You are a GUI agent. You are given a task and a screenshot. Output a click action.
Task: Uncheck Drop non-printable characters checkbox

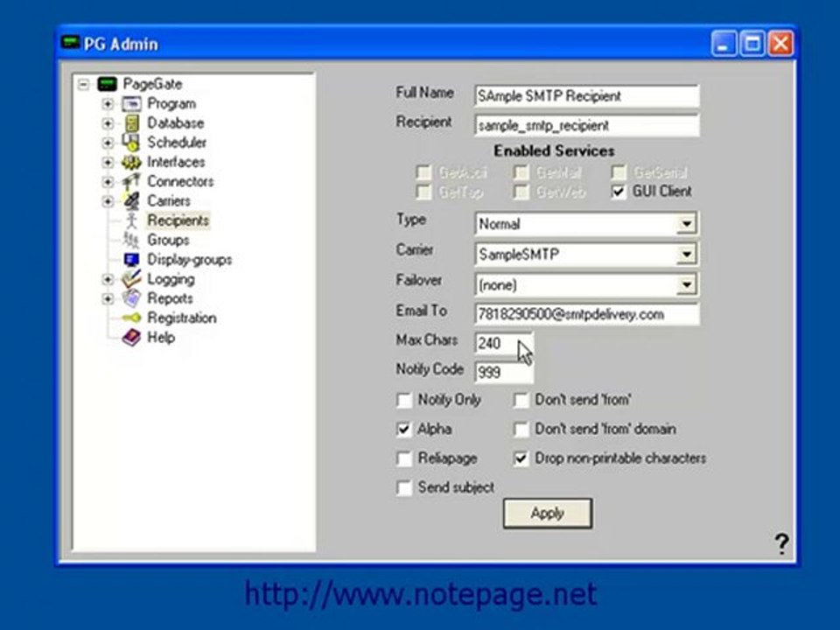pyautogui.click(x=521, y=458)
